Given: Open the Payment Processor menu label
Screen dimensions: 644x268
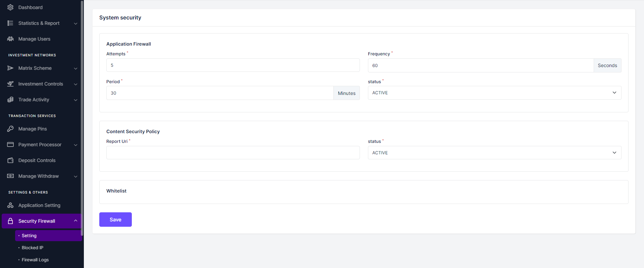Looking at the screenshot, I should tap(40, 145).
